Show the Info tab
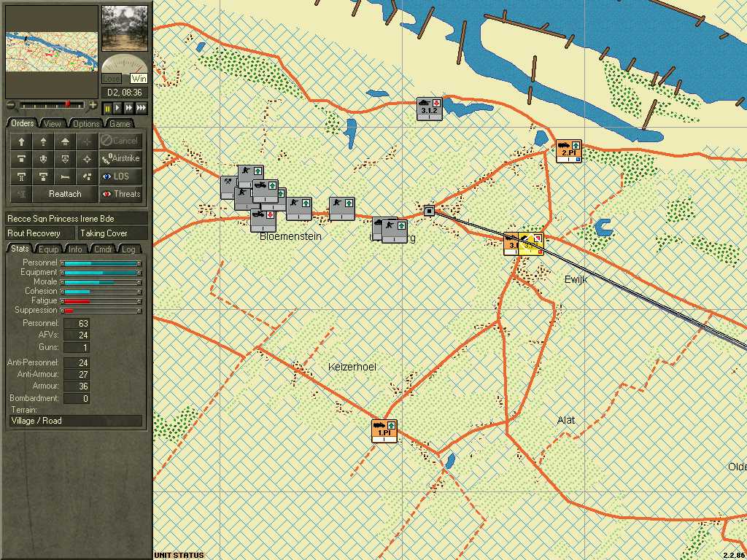The image size is (747, 560). [75, 249]
